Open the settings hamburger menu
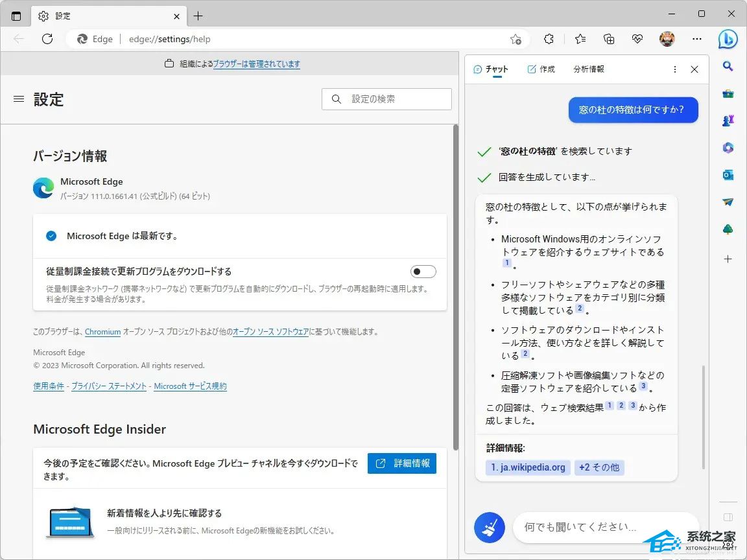Screen dimensions: 747x560 (19, 99)
